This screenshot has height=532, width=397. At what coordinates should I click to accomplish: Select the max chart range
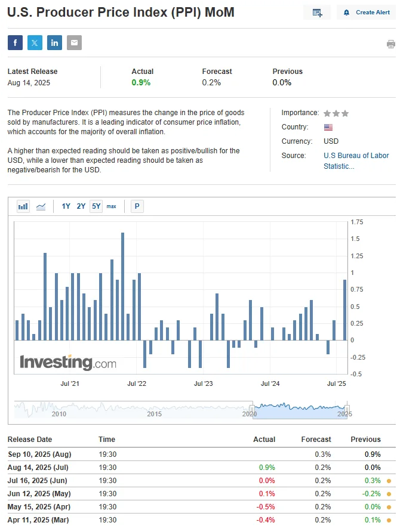tap(112, 206)
